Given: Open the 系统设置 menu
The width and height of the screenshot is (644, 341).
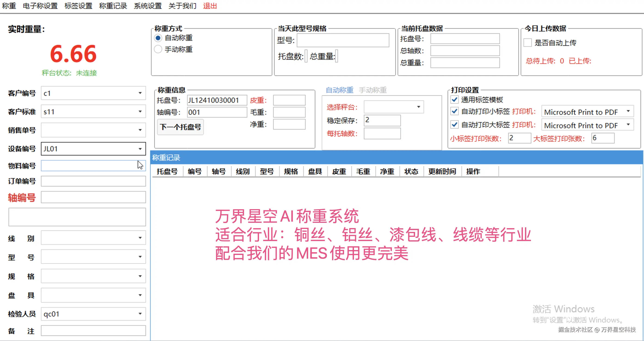Looking at the screenshot, I should click(148, 6).
